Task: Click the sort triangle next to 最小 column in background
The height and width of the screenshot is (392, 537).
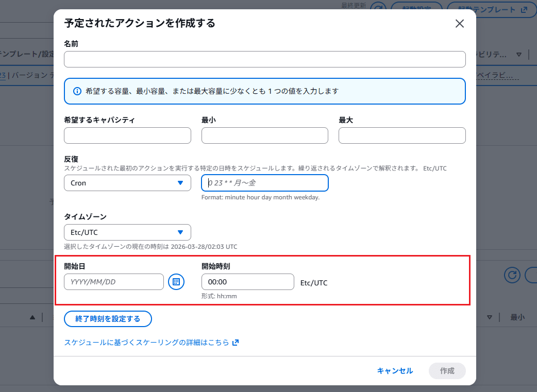Action: pyautogui.click(x=490, y=317)
